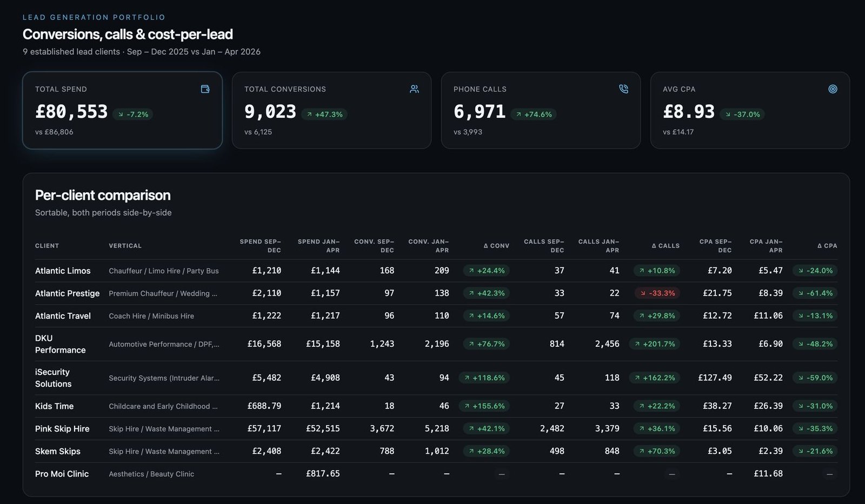The image size is (865, 504).
Task: Select the Skem Skips client name
Action: [x=58, y=452]
